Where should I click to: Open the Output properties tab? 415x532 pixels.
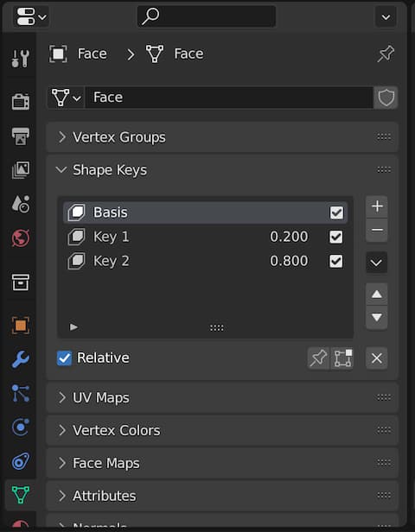pos(21,136)
